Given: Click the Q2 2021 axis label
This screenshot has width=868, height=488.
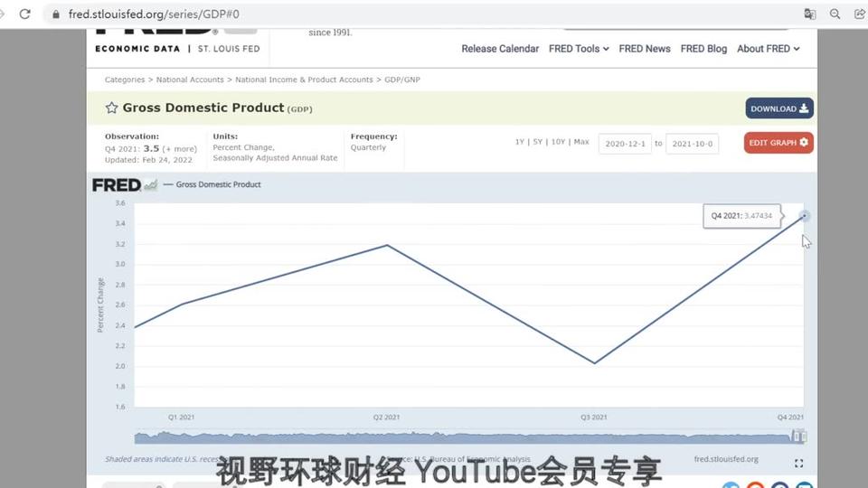Looking at the screenshot, I should [x=386, y=418].
